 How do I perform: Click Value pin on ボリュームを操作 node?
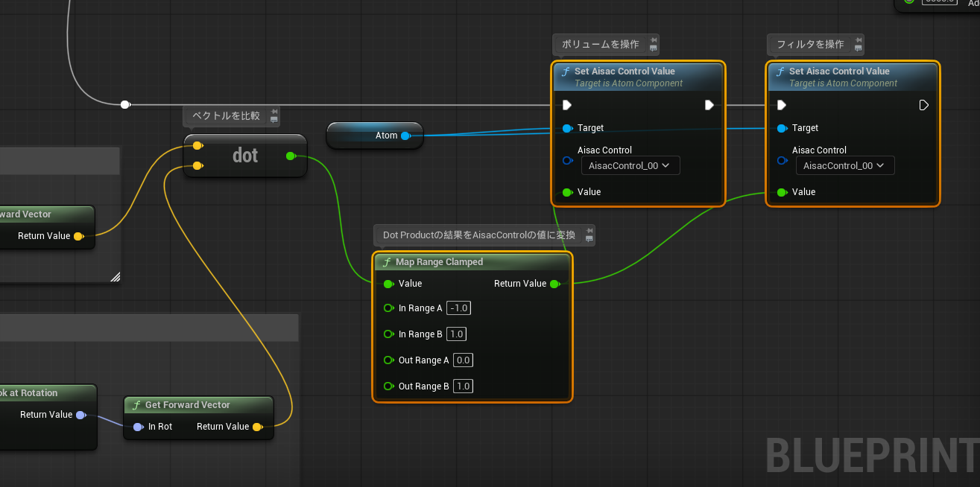point(567,192)
